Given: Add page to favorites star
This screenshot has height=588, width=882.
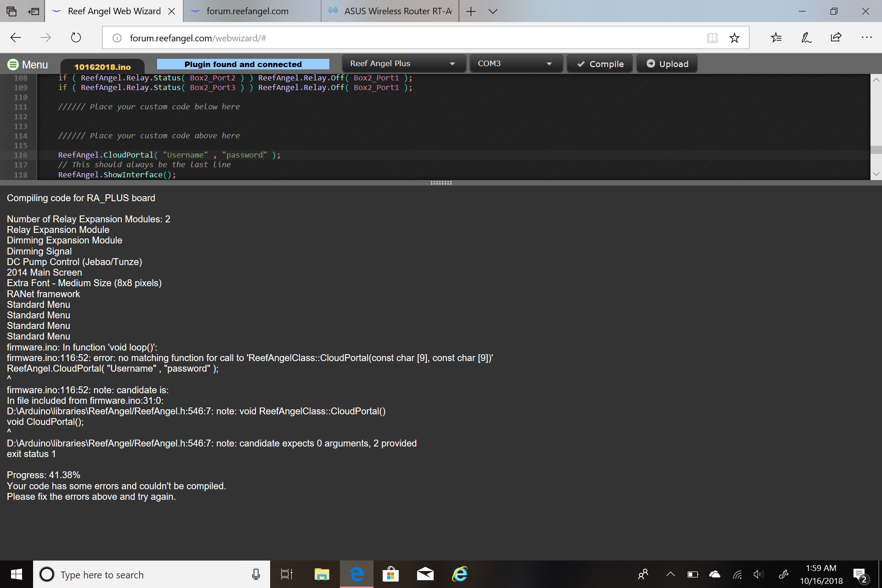Looking at the screenshot, I should [x=734, y=38].
